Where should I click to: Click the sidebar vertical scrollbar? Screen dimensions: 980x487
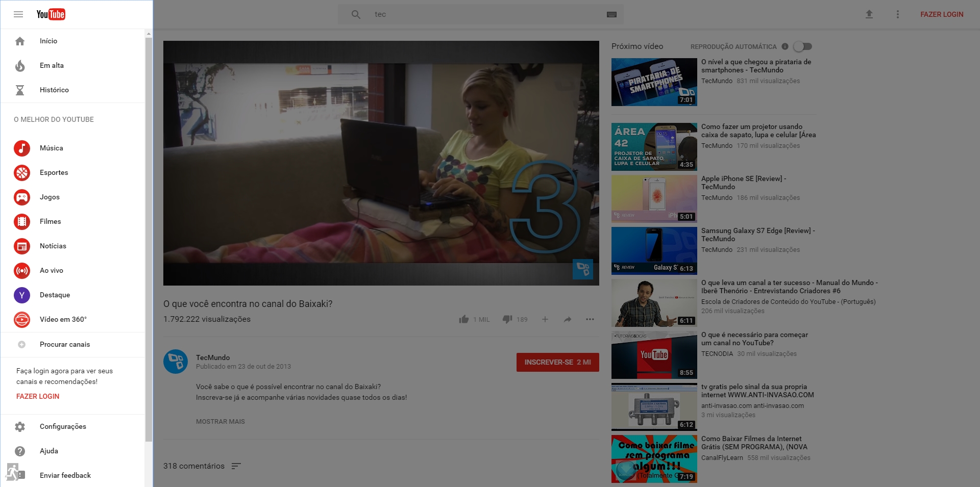149,240
